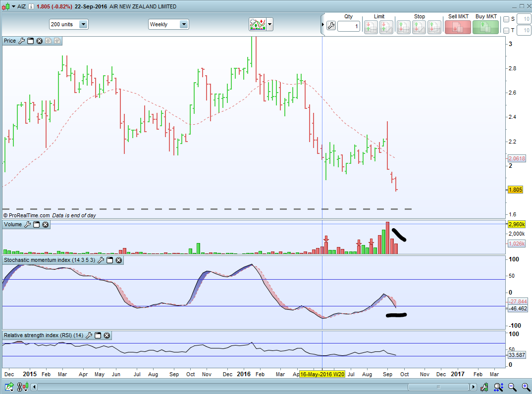Zoom in the chart
The width and height of the screenshot is (532, 394).
tap(526, 387)
